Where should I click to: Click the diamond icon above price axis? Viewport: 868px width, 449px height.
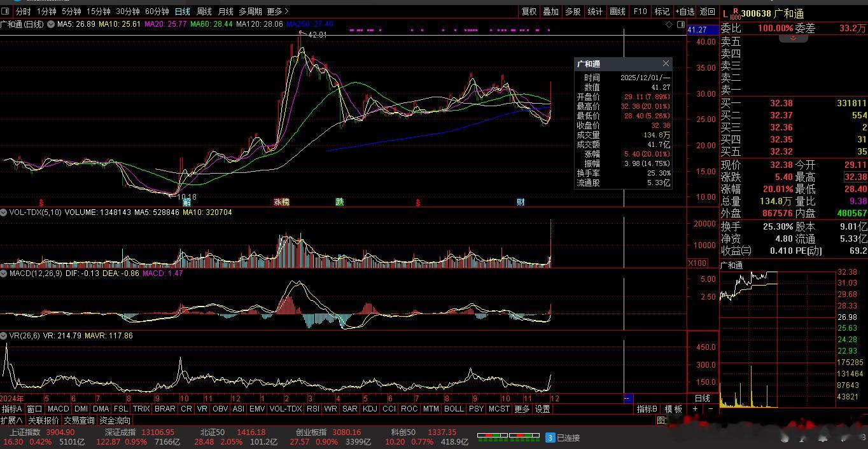[x=669, y=25]
